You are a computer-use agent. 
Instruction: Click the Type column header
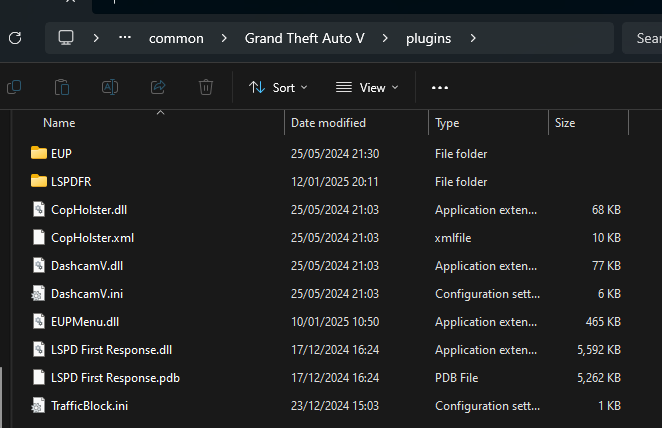pyautogui.click(x=447, y=123)
